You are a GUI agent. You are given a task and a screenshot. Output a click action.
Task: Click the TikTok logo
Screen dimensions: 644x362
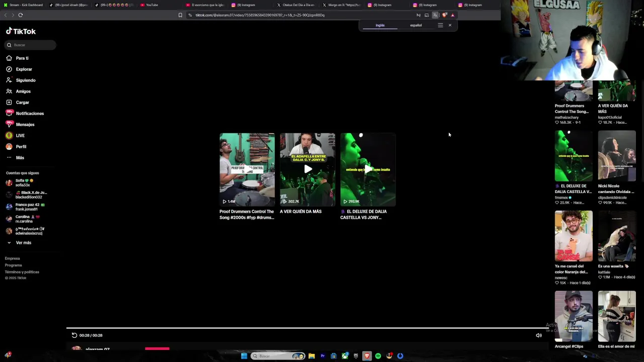(x=21, y=31)
